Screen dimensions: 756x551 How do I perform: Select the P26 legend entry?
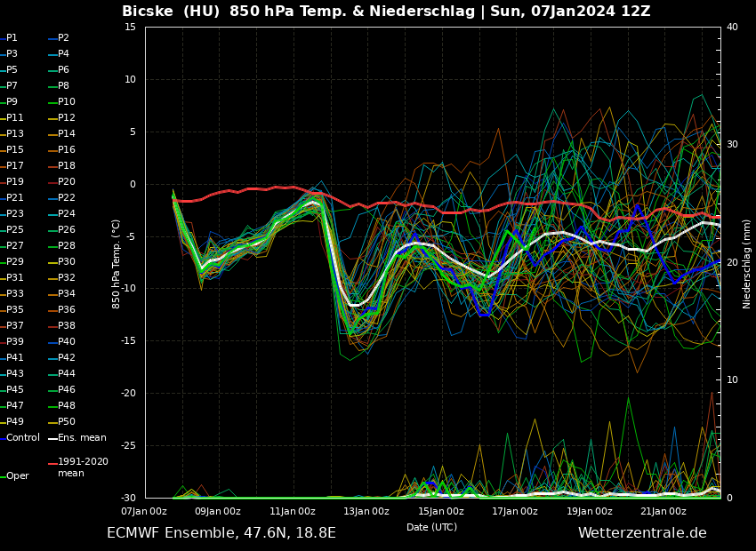tap(67, 230)
